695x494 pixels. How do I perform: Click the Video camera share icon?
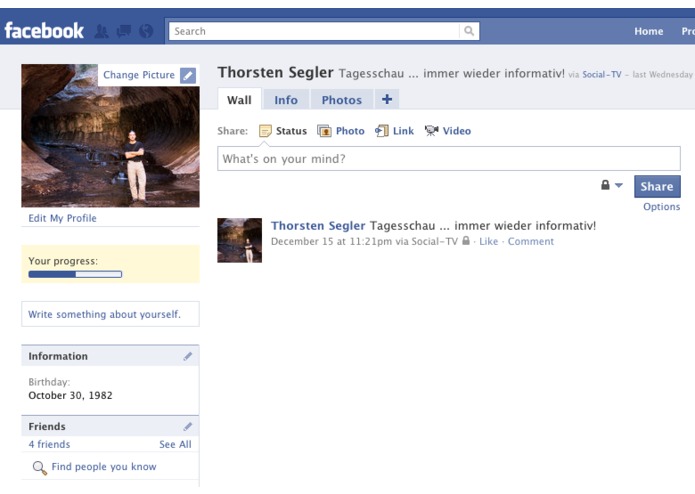pyautogui.click(x=431, y=131)
